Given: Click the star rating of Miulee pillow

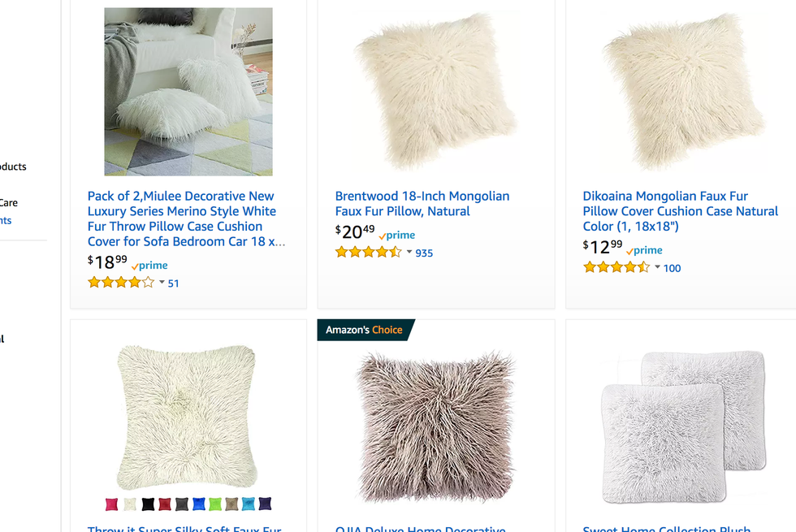Looking at the screenshot, I should pyautogui.click(x=120, y=283).
